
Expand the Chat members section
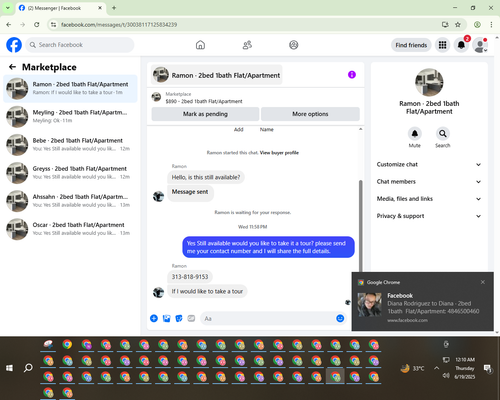429,182
